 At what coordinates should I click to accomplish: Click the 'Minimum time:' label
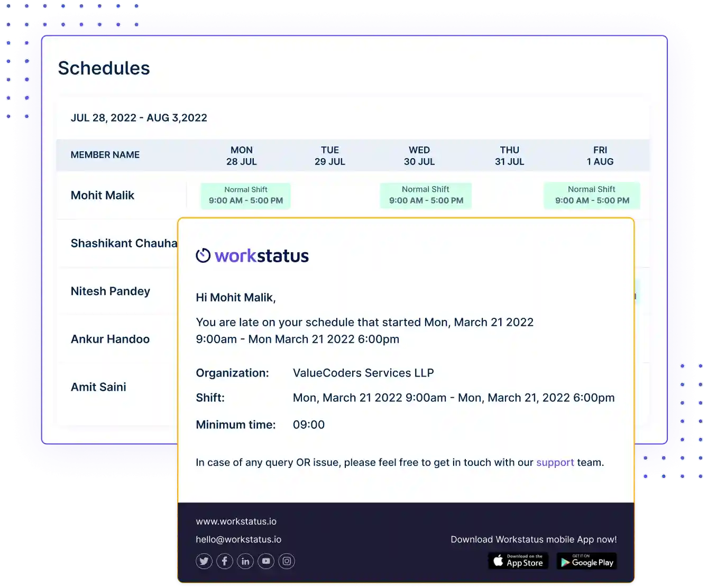236,425
